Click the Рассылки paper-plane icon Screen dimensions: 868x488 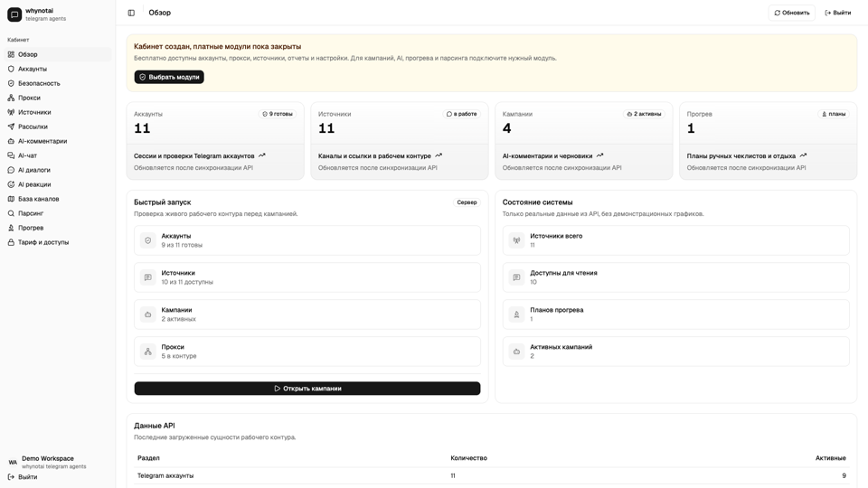[x=11, y=127]
